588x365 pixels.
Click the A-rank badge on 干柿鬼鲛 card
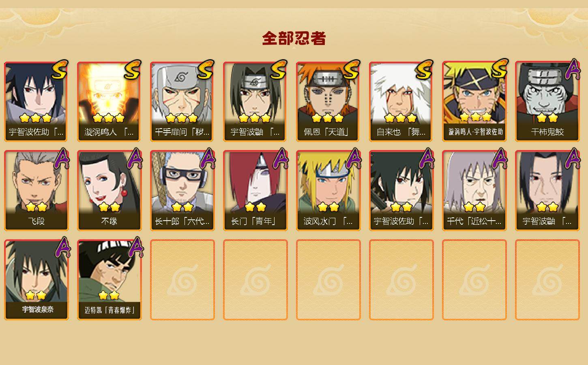click(573, 70)
